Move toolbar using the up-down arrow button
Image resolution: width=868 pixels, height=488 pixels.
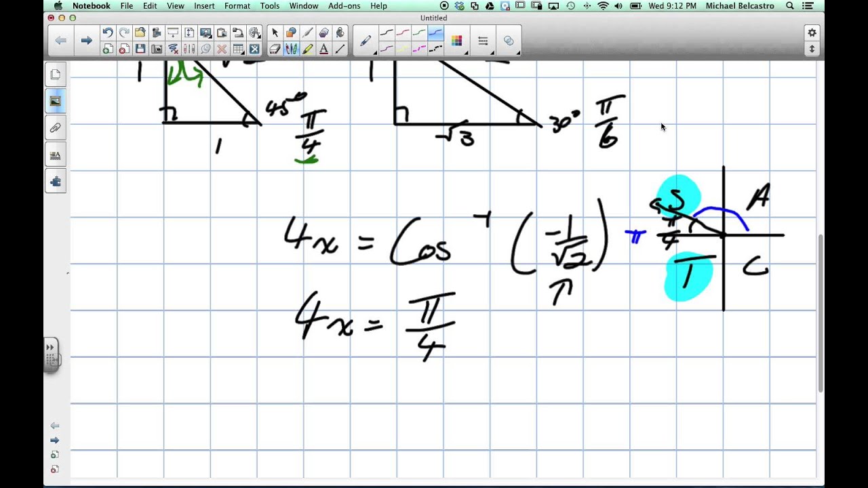tap(812, 49)
